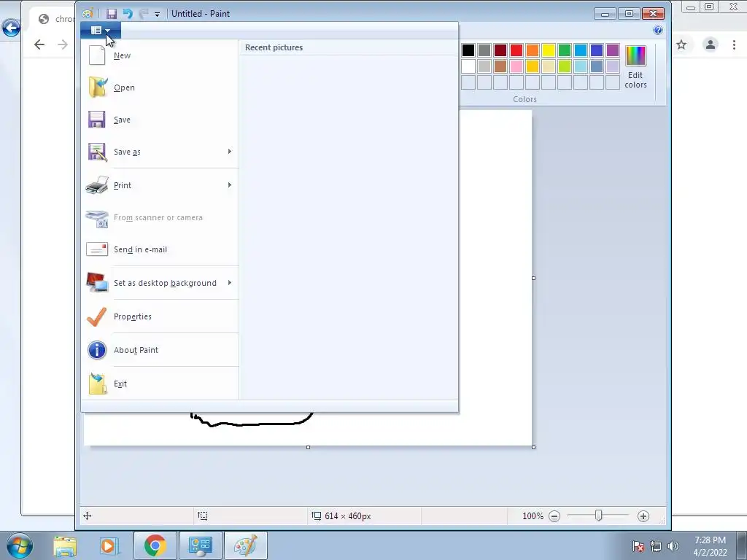Choose Send in e-mail menu entry

pyautogui.click(x=161, y=249)
